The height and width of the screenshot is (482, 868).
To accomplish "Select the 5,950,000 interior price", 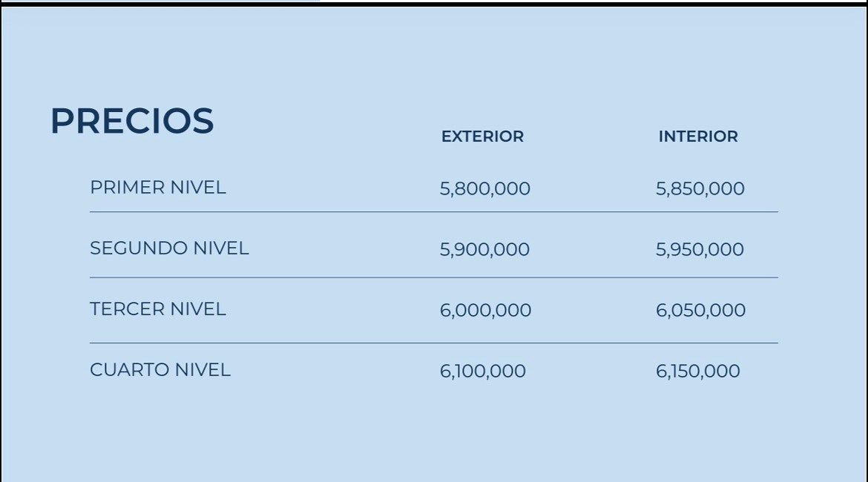I will coord(700,250).
